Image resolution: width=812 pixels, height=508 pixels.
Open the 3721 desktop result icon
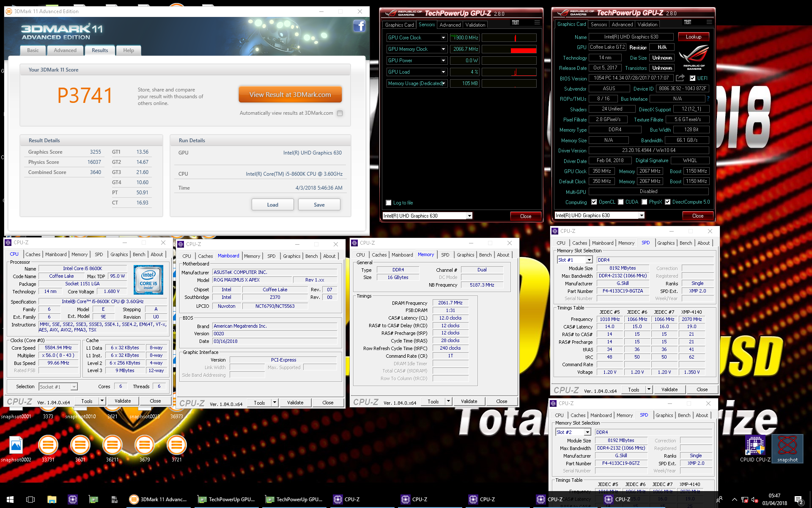pyautogui.click(x=177, y=449)
